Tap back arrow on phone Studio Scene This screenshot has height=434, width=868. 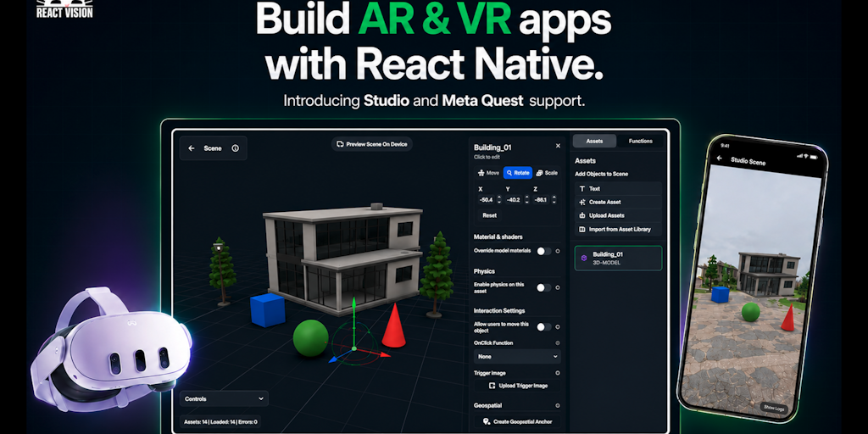(720, 159)
